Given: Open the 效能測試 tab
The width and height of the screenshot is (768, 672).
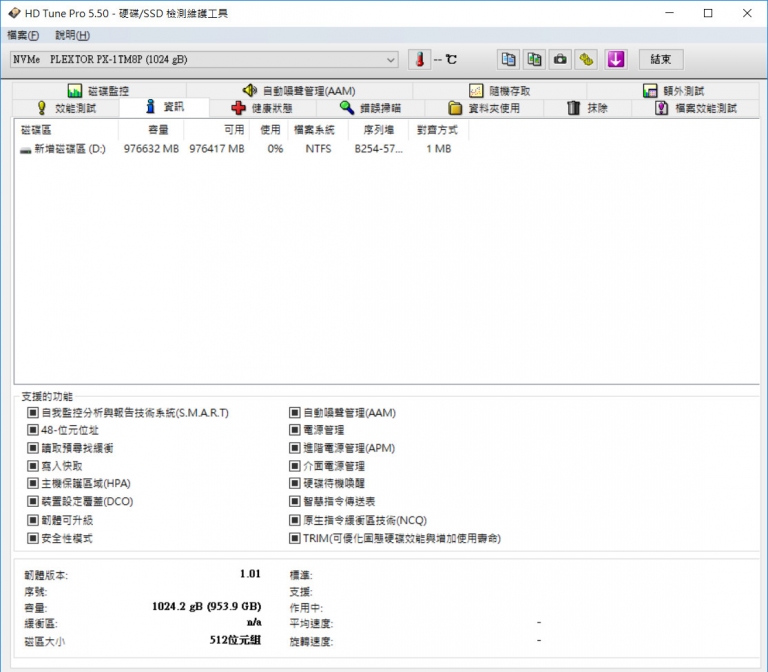Looking at the screenshot, I should [66, 108].
